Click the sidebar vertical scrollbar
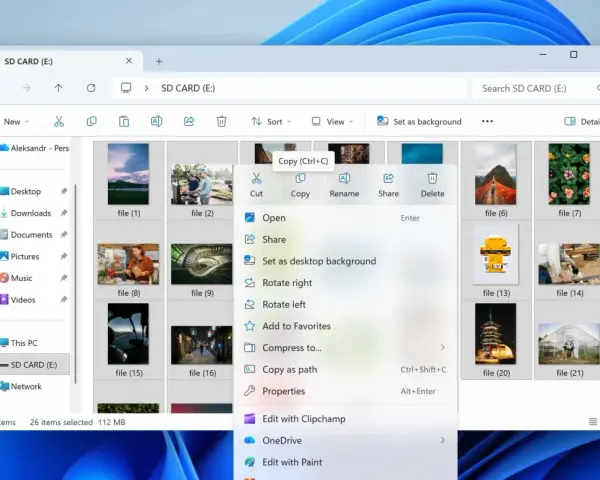 [75, 284]
